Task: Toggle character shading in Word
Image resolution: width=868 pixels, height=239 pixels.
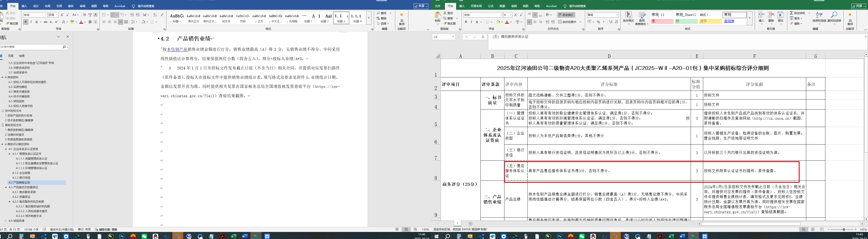Action: [x=90, y=22]
